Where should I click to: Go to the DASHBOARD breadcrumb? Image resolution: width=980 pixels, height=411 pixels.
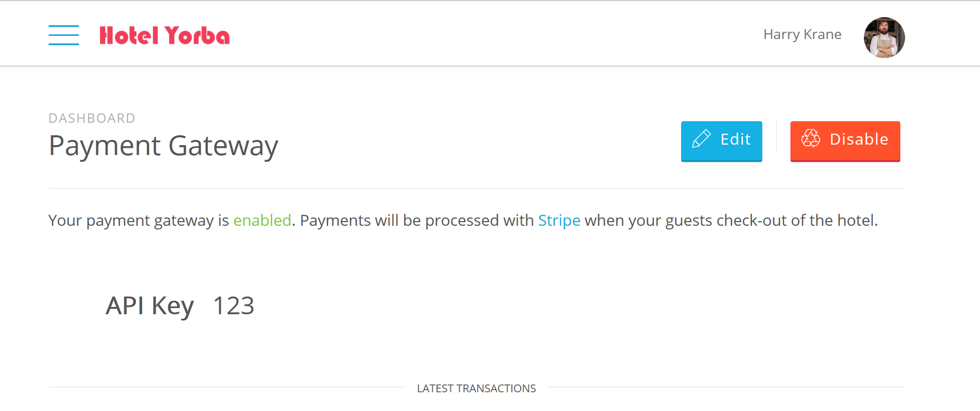coord(92,119)
